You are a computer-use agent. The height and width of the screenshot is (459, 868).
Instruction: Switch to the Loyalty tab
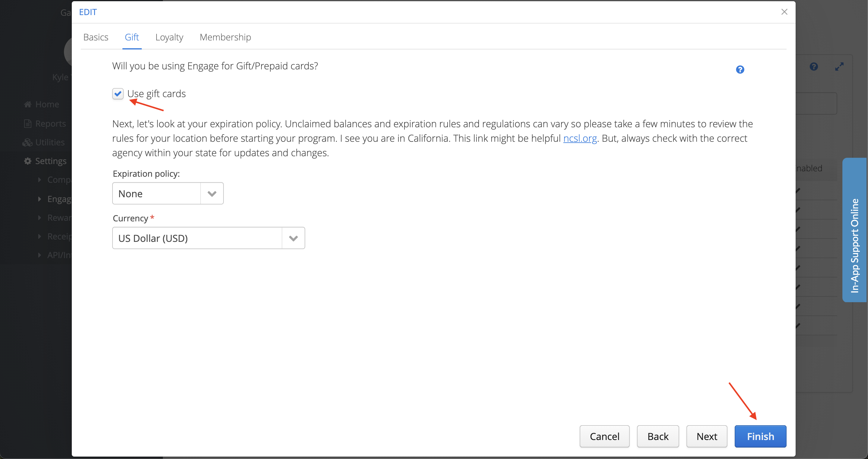169,37
